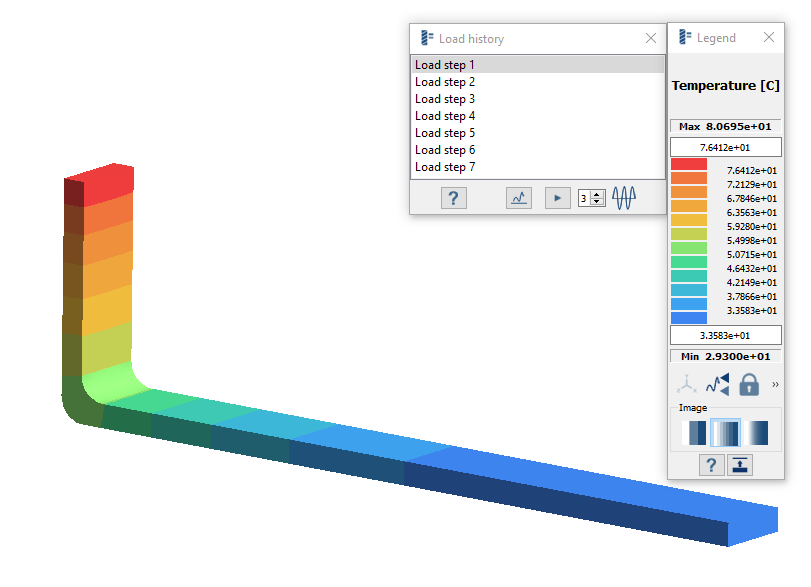The height and width of the screenshot is (587, 811).
Task: Select Load step 7 in the list
Action: [x=445, y=167]
